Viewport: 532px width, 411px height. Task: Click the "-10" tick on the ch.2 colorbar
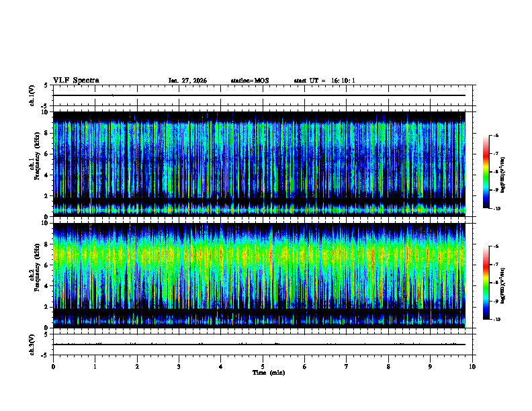(x=496, y=320)
